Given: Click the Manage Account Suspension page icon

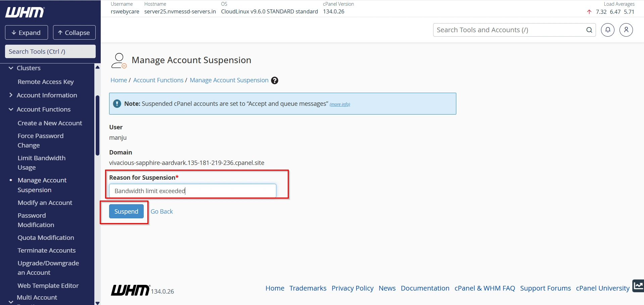Looking at the screenshot, I should [x=119, y=61].
